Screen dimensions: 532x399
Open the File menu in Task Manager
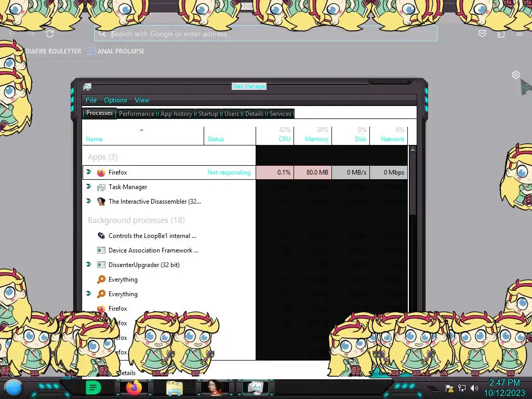pyautogui.click(x=91, y=100)
